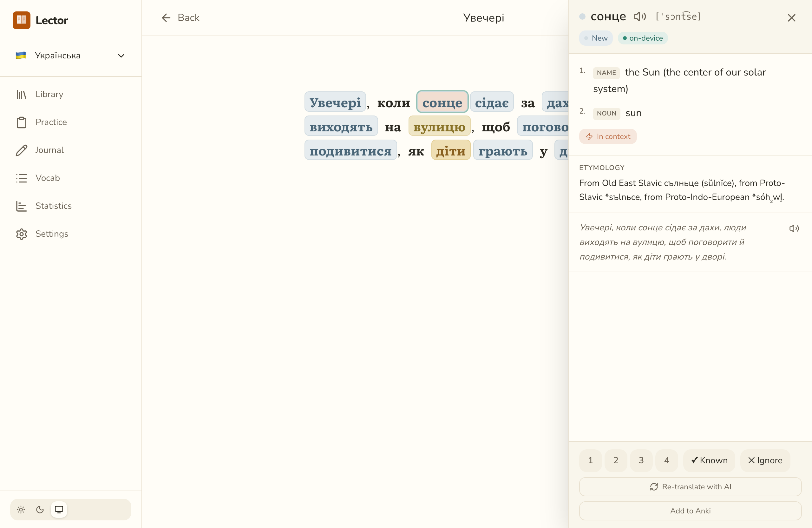Image resolution: width=812 pixels, height=528 pixels.
Task: Play the example sentence audio
Action: 794,228
